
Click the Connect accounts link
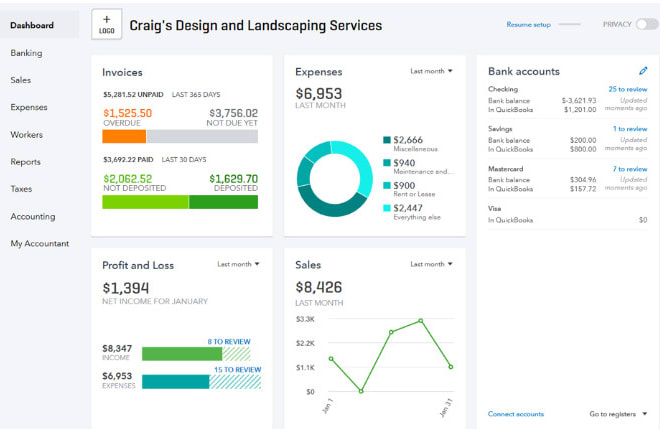click(516, 414)
